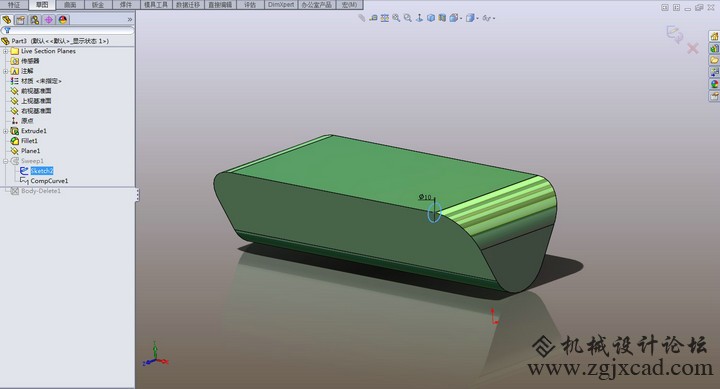Open the ConfigurationManager tab icon

(35, 20)
